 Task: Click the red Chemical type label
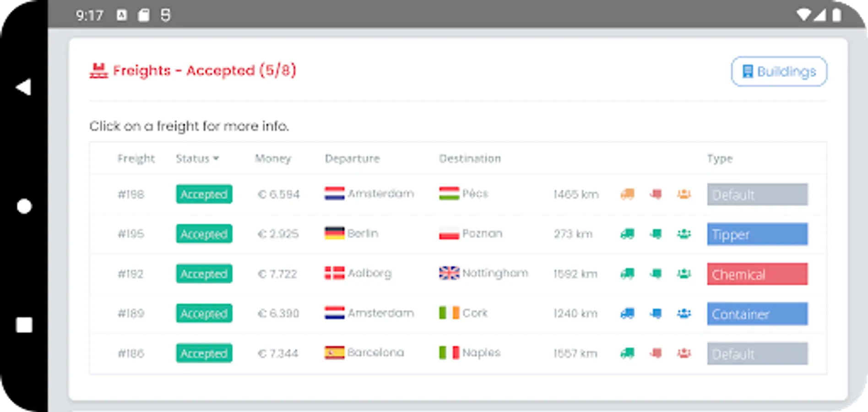pos(757,274)
